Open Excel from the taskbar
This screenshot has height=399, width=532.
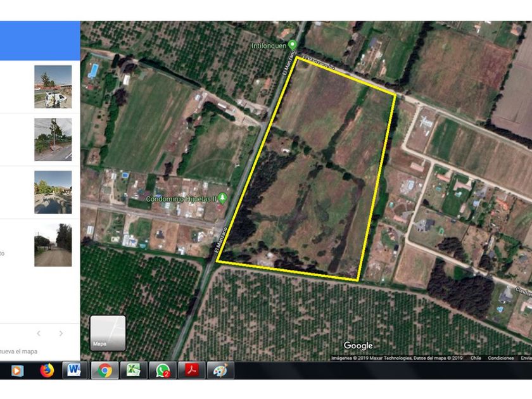tap(134, 370)
